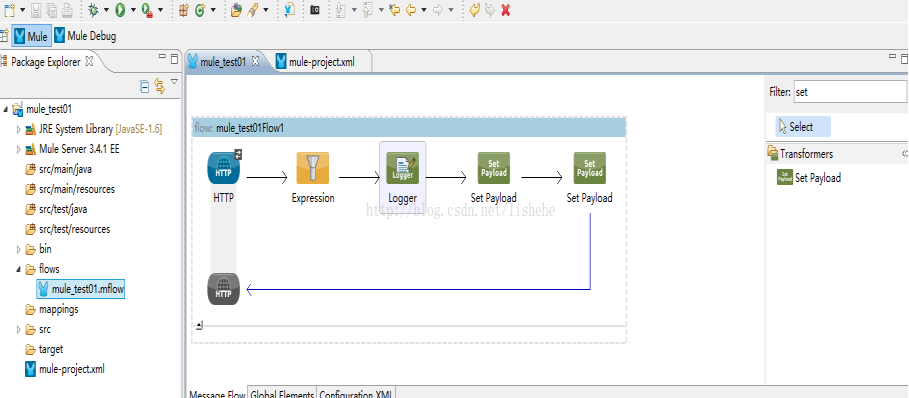Click the Last Edit Location icon
The width and height of the screenshot is (909, 398).
(395, 10)
